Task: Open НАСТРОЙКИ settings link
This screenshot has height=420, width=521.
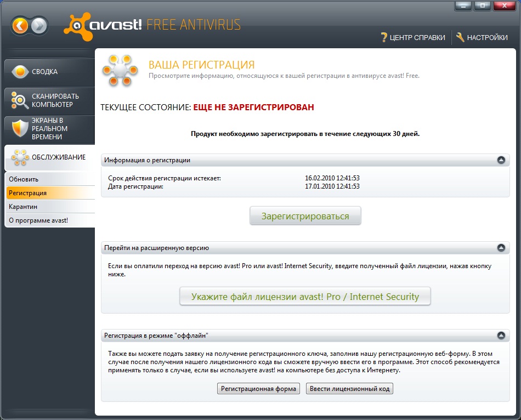Action: (482, 37)
